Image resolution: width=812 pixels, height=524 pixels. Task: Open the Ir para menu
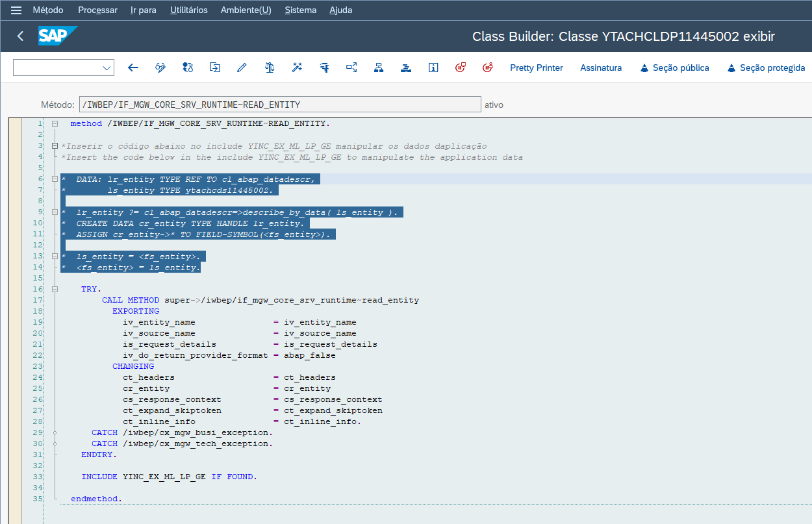tap(144, 10)
